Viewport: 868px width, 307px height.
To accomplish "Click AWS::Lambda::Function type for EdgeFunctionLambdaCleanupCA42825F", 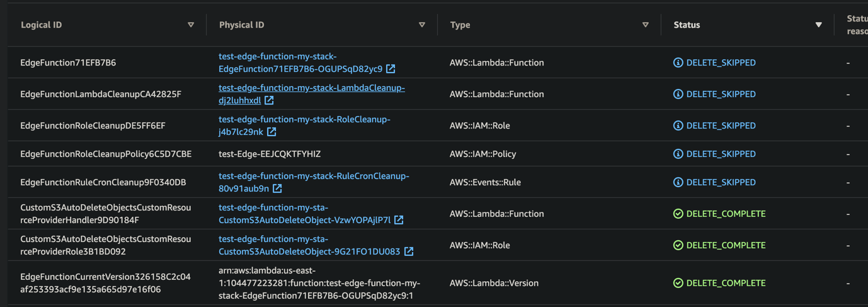I will click(x=497, y=94).
